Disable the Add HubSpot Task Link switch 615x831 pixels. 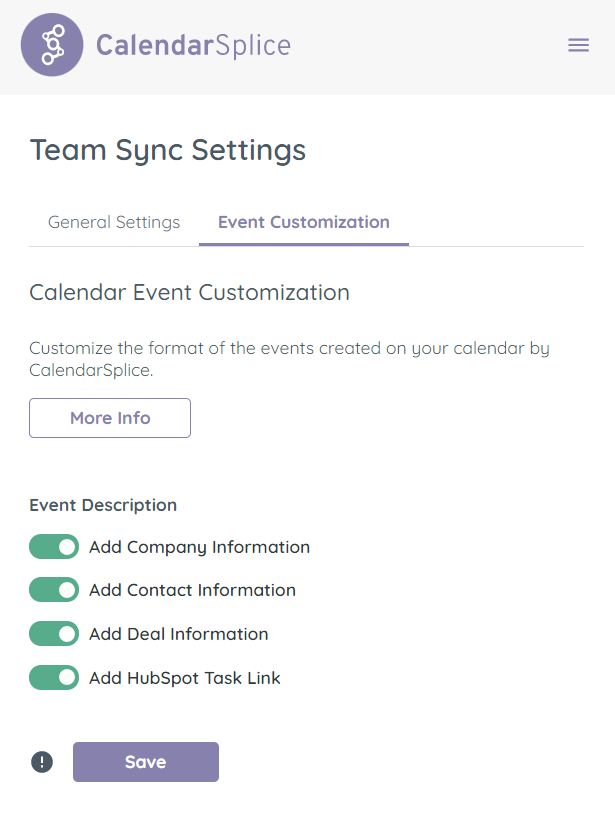(53, 677)
